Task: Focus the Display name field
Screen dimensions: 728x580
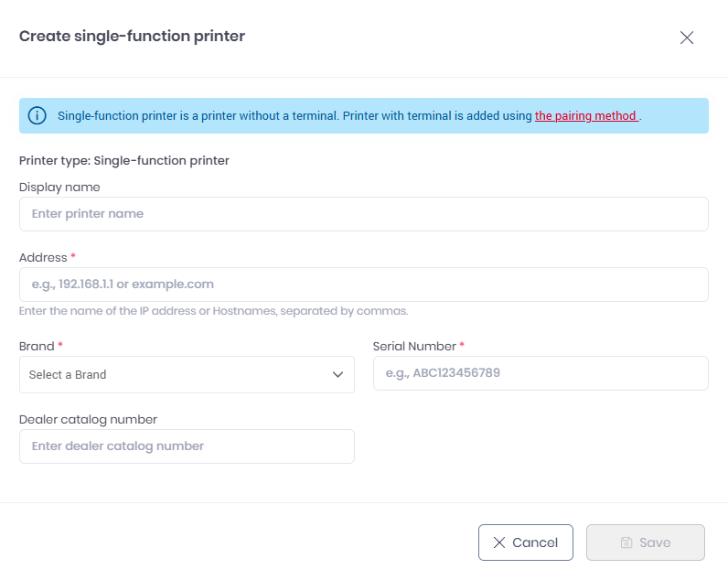Action: (363, 214)
